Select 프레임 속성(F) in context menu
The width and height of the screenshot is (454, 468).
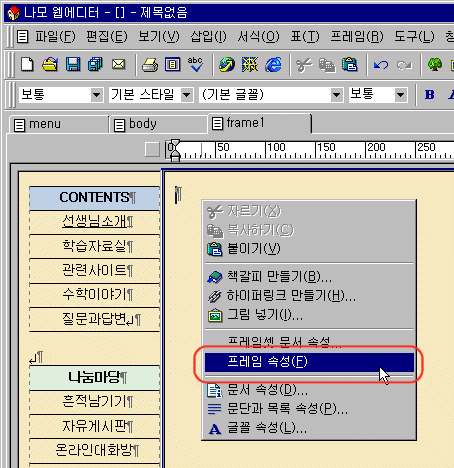click(309, 362)
